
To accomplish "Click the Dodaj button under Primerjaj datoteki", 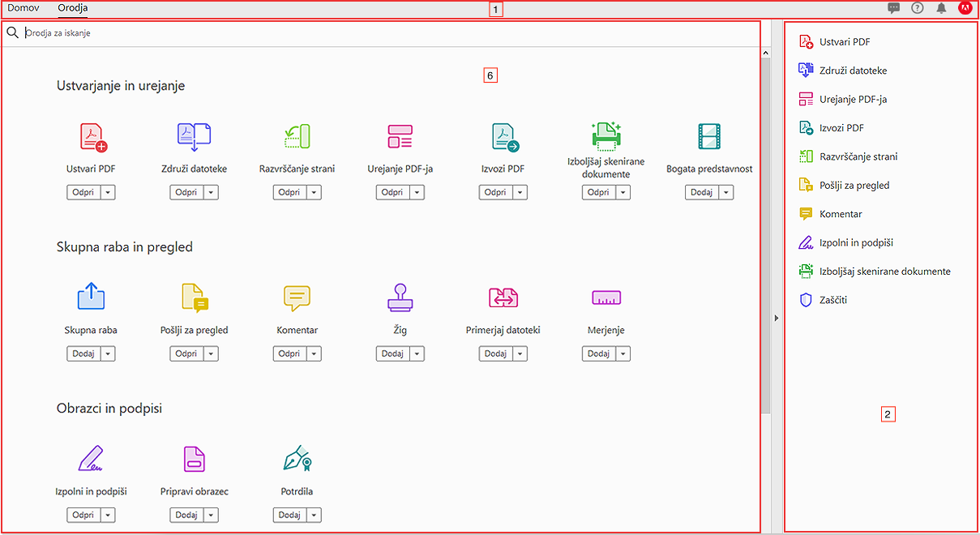I will (x=495, y=354).
